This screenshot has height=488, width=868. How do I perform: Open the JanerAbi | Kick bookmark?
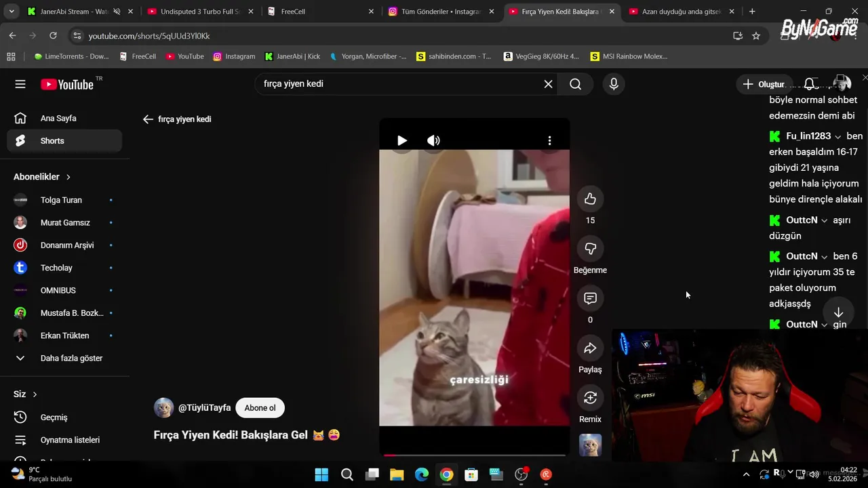click(x=292, y=56)
